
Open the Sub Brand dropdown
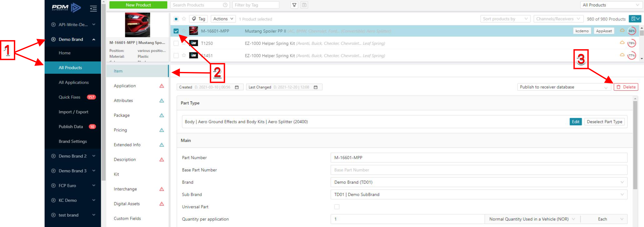coord(479,194)
